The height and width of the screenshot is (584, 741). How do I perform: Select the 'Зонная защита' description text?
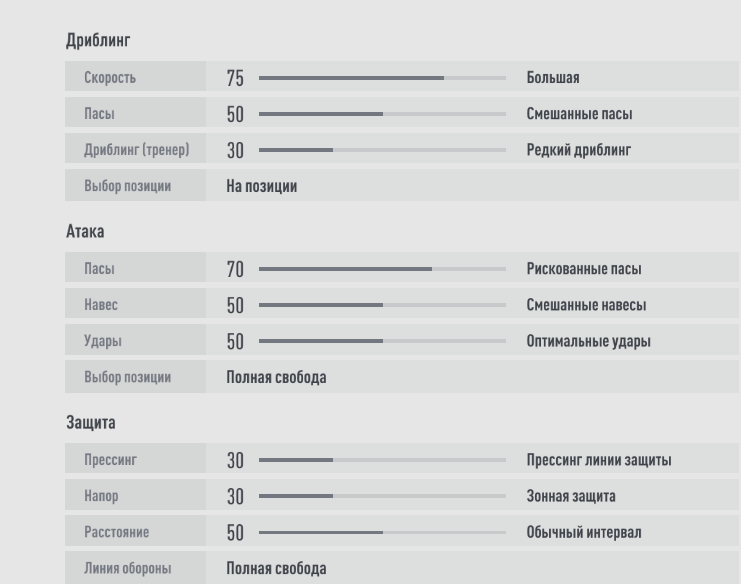[571, 496]
